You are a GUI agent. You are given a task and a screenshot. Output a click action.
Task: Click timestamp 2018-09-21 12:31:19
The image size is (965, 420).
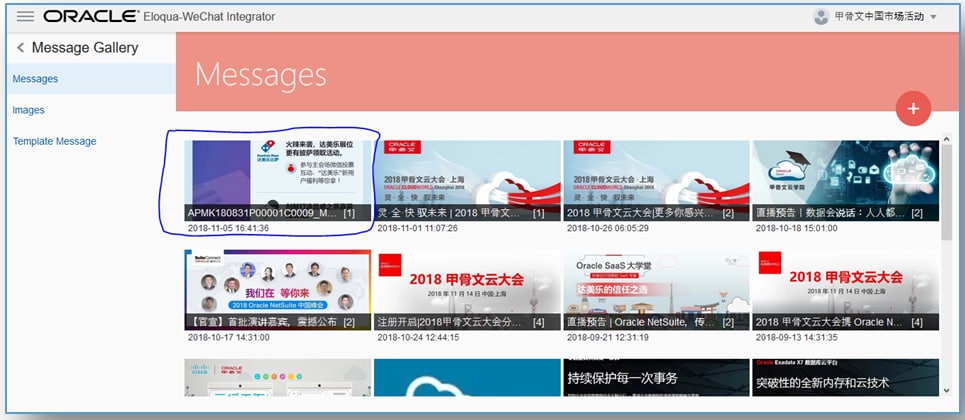tap(607, 337)
